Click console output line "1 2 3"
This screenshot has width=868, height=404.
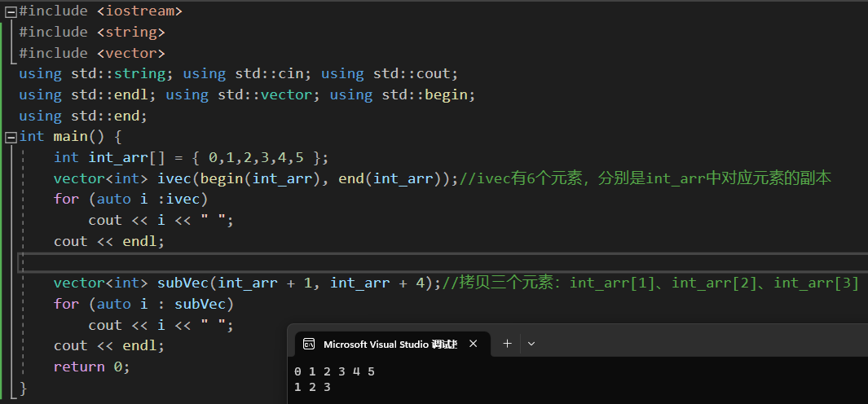(x=312, y=387)
